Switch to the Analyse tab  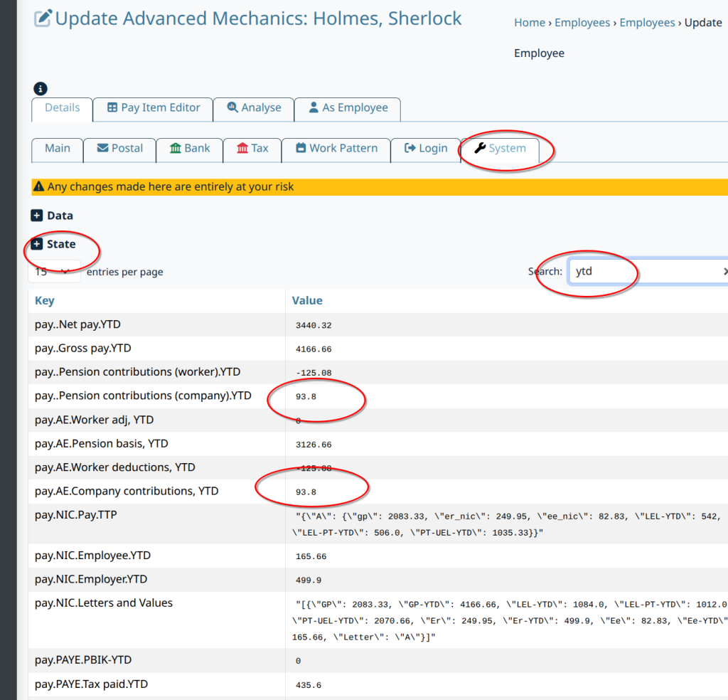click(x=254, y=108)
